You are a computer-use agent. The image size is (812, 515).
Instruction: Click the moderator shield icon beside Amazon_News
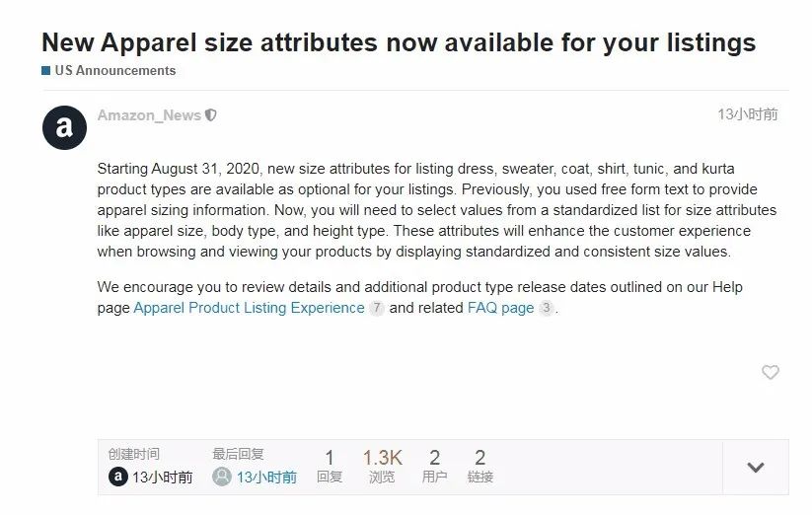coord(211,114)
